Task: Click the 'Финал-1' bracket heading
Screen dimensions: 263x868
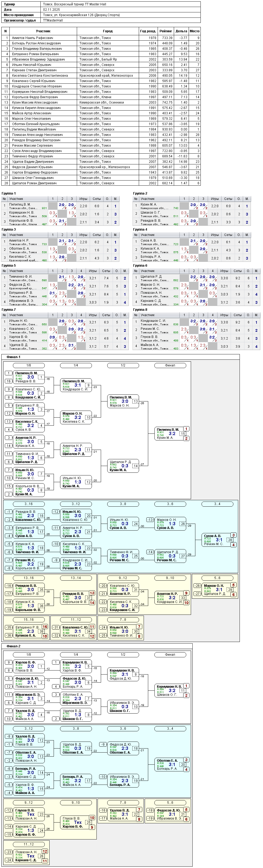Action: pyautogui.click(x=13, y=357)
